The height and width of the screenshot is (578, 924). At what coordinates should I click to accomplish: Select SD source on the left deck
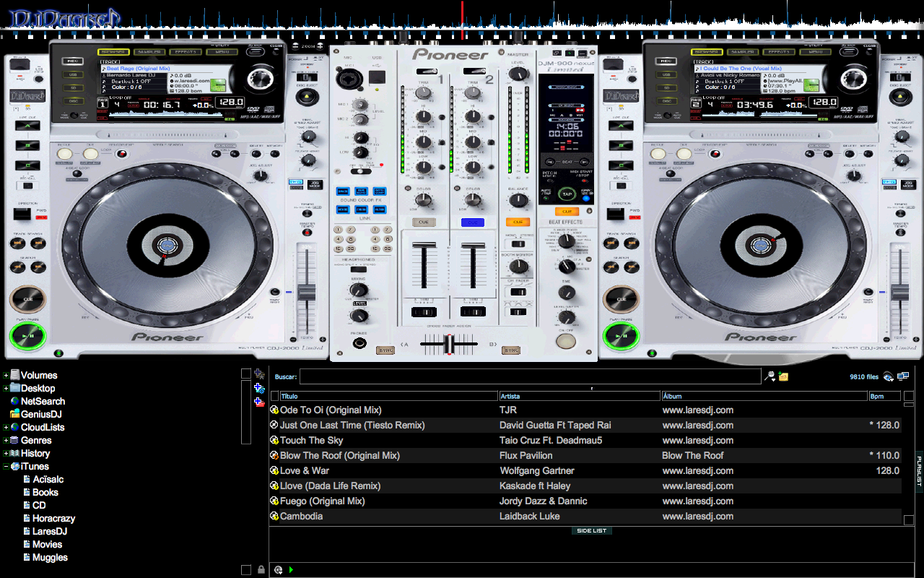click(x=71, y=88)
